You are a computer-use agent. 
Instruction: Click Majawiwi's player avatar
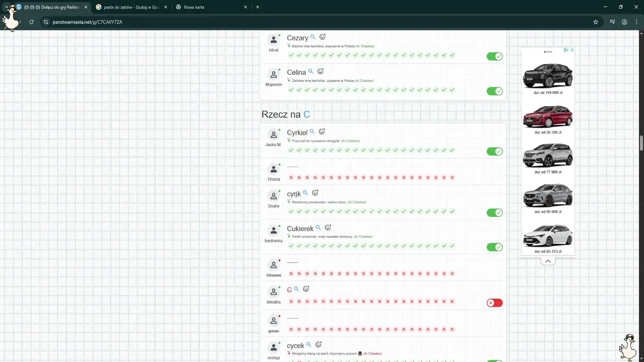click(x=273, y=74)
